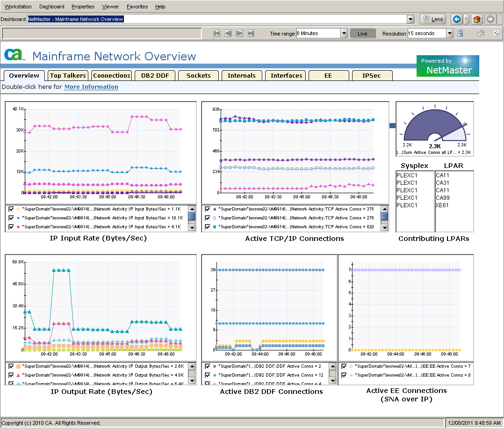Click the Sum Active Conns gauge

tap(435, 129)
